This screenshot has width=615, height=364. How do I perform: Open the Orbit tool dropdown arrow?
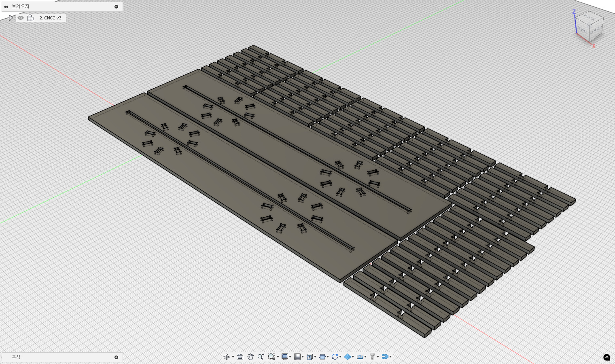tap(233, 357)
